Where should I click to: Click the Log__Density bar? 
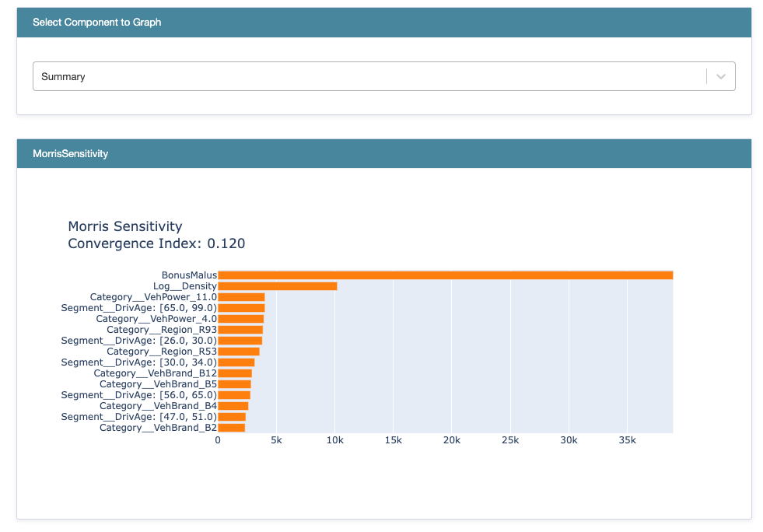pyautogui.click(x=278, y=286)
